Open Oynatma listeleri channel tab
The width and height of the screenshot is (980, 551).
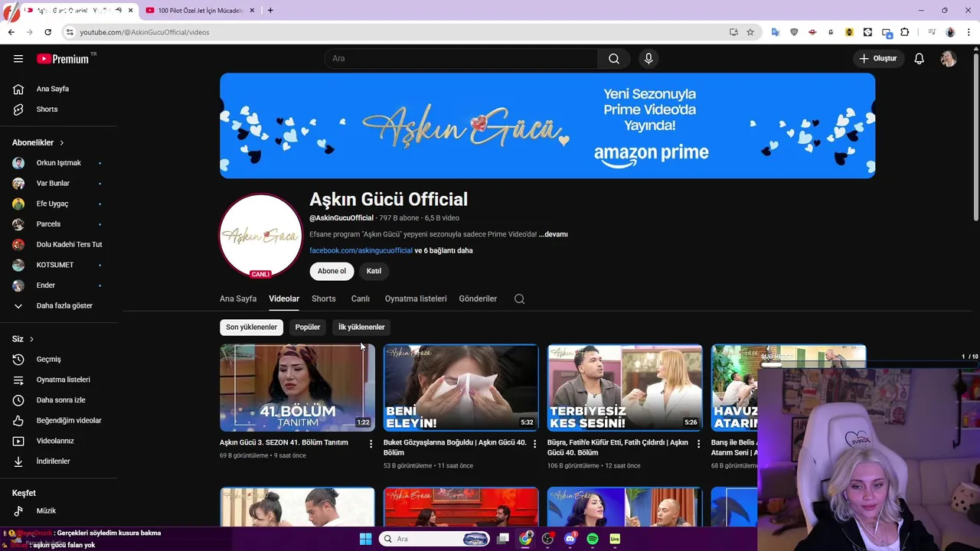[x=416, y=298]
